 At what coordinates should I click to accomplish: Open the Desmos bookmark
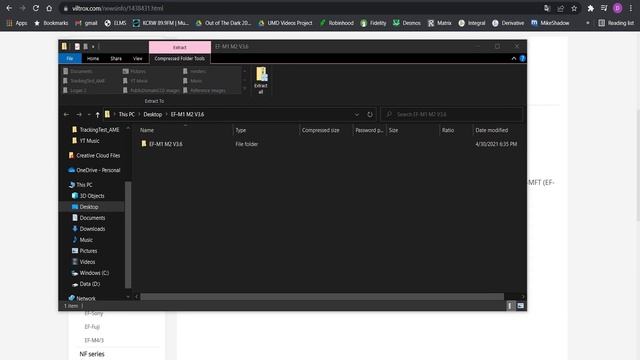(407, 23)
